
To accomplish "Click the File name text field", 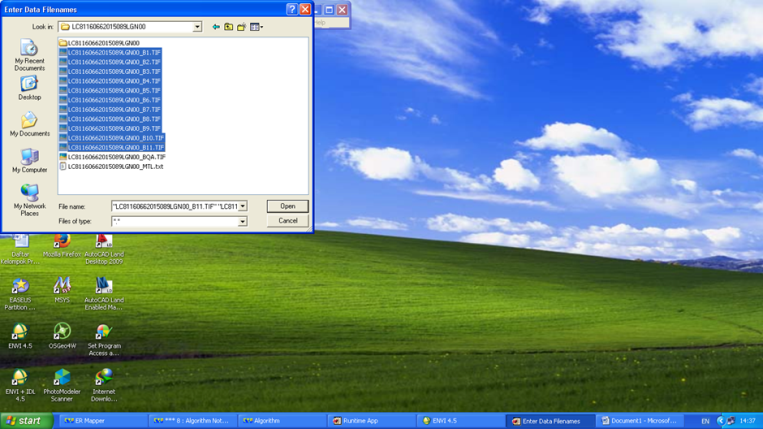I will click(175, 206).
